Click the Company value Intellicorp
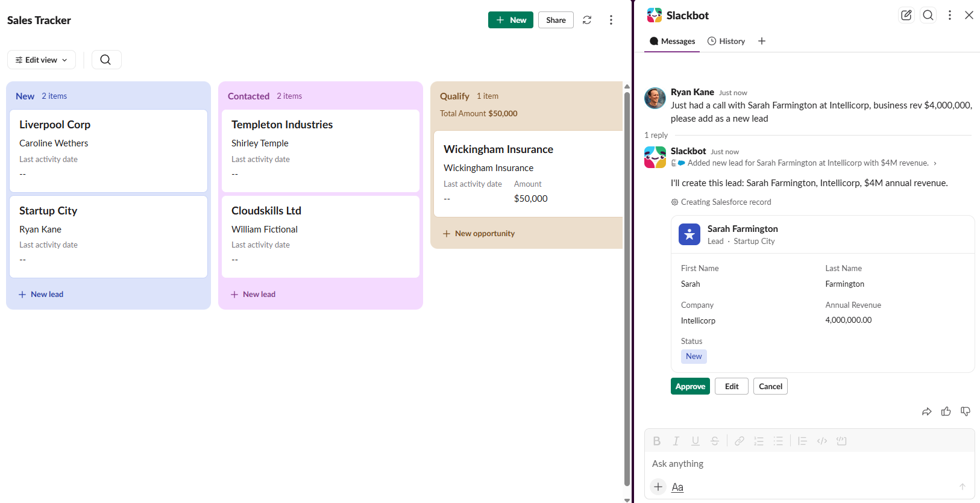980x503 pixels. (698, 320)
